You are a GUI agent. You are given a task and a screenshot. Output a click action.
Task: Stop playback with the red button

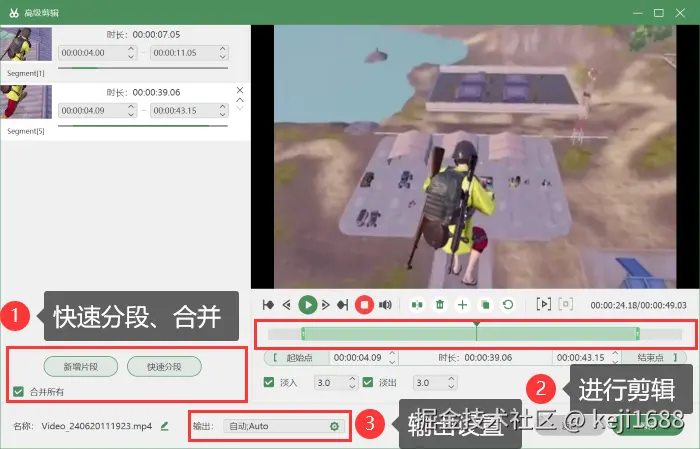(364, 305)
